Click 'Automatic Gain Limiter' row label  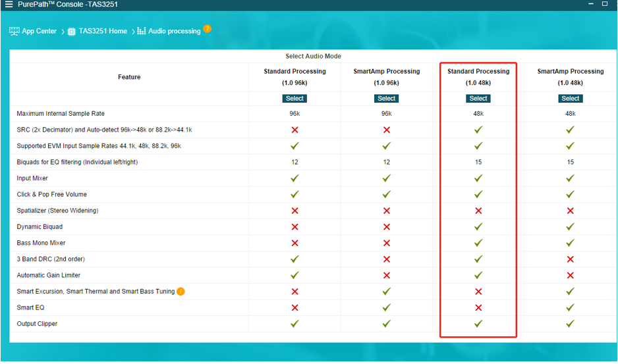coord(49,275)
